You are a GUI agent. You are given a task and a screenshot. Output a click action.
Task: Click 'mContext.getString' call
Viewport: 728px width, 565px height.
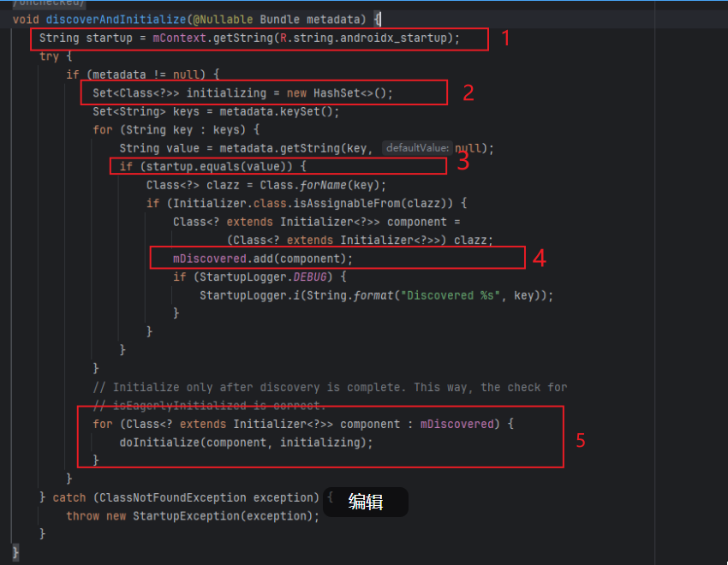pos(212,38)
